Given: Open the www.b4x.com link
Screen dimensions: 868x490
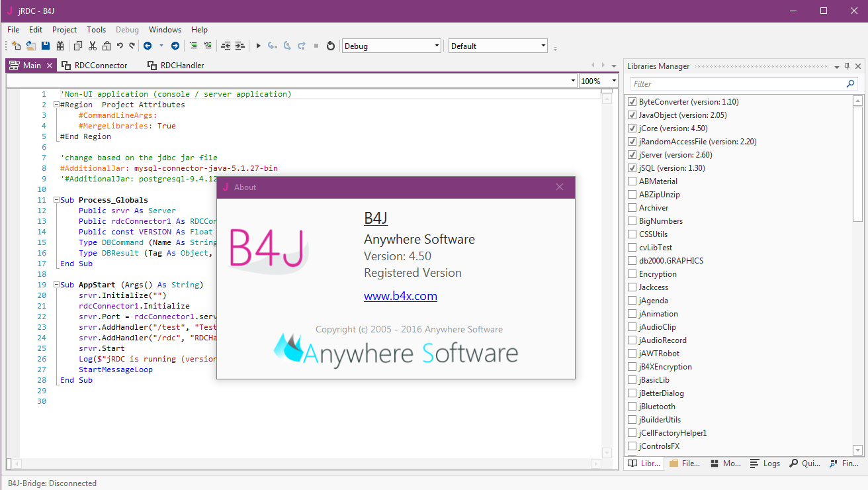Looking at the screenshot, I should coord(400,296).
